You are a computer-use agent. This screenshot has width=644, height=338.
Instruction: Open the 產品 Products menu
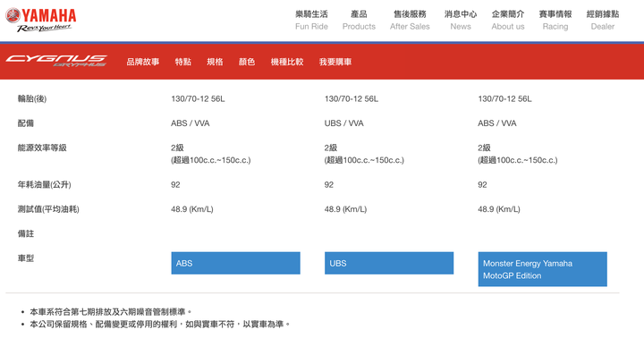coord(359,21)
